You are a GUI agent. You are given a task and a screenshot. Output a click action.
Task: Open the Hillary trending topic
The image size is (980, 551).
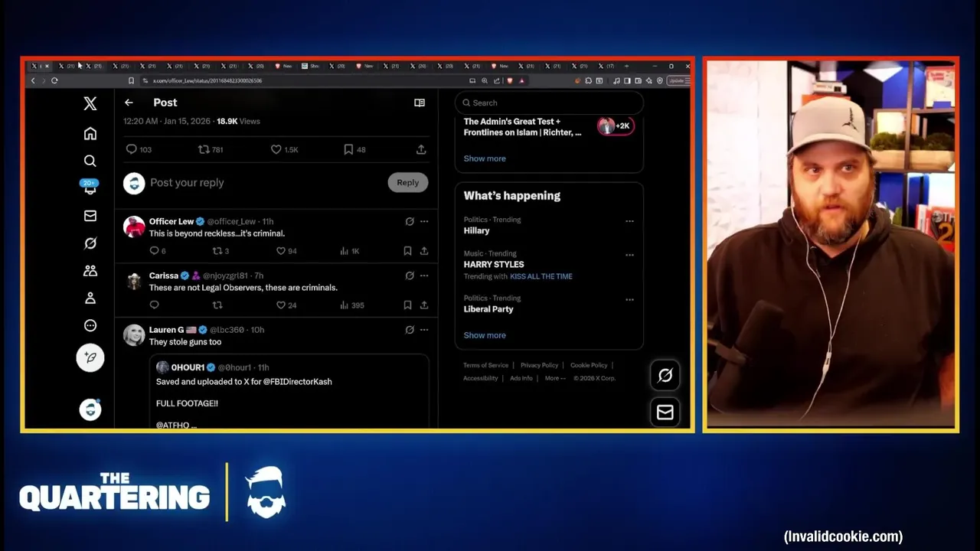tap(476, 230)
